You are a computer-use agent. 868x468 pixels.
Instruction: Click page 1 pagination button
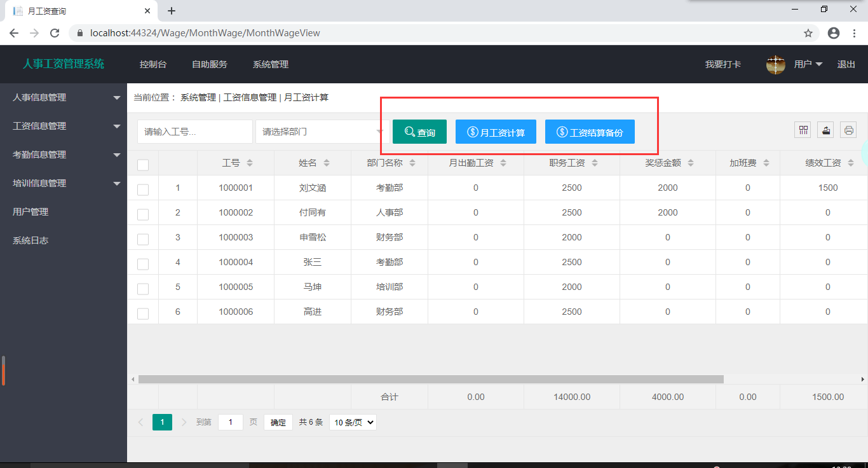point(162,422)
